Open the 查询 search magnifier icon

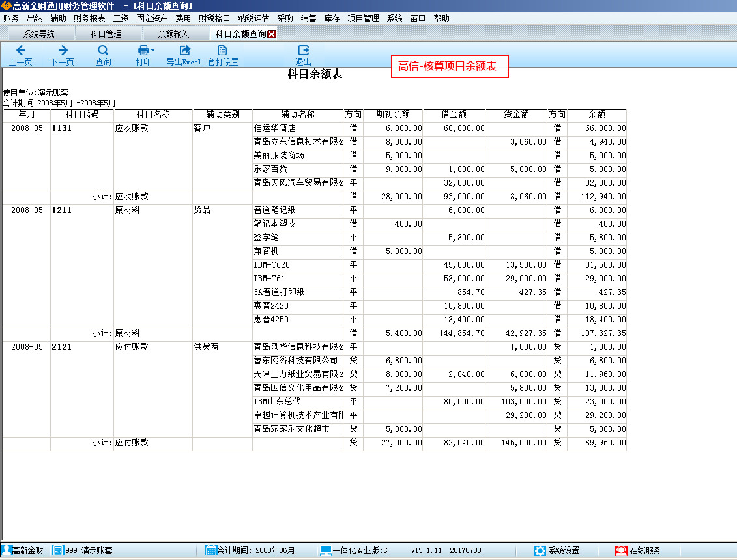coord(103,51)
